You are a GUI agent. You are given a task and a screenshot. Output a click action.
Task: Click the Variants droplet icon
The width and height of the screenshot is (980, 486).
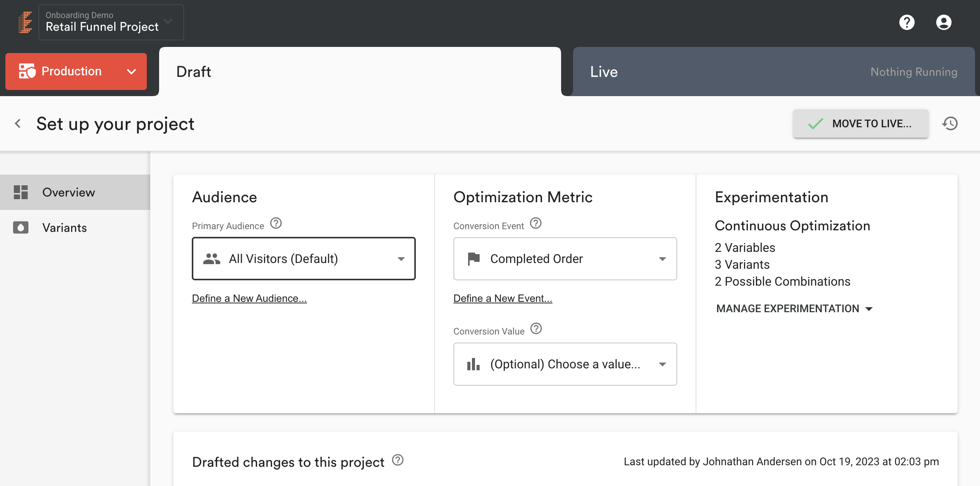21,228
